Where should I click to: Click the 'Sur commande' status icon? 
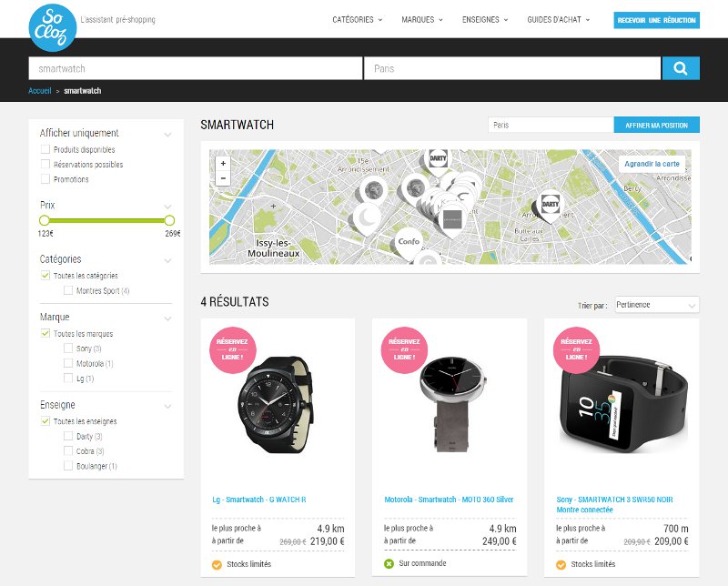coord(389,564)
